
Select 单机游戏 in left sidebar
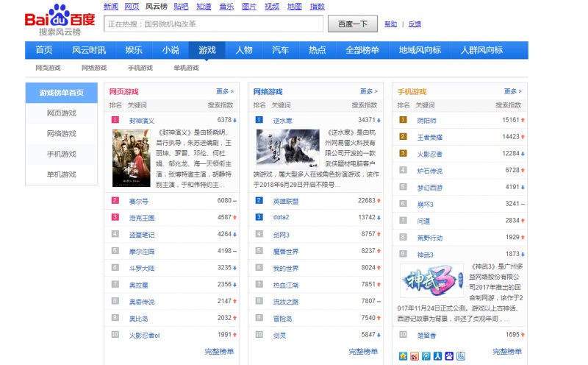(61, 174)
